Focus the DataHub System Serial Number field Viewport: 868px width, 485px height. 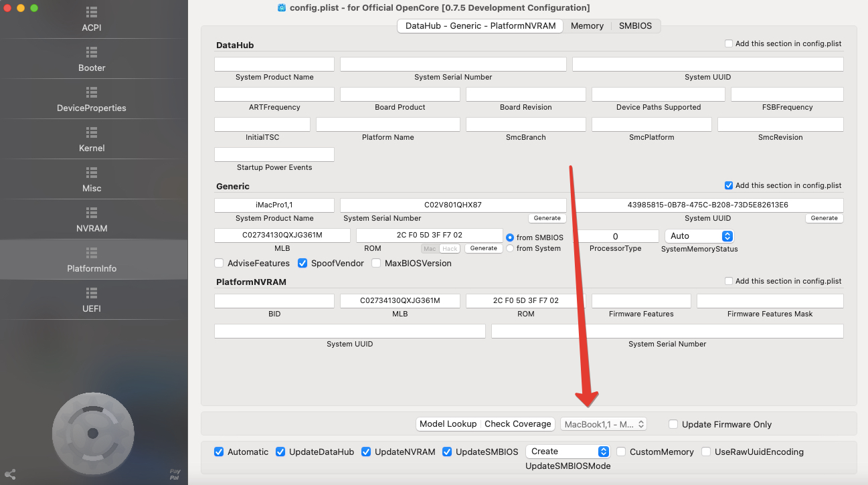pos(453,64)
